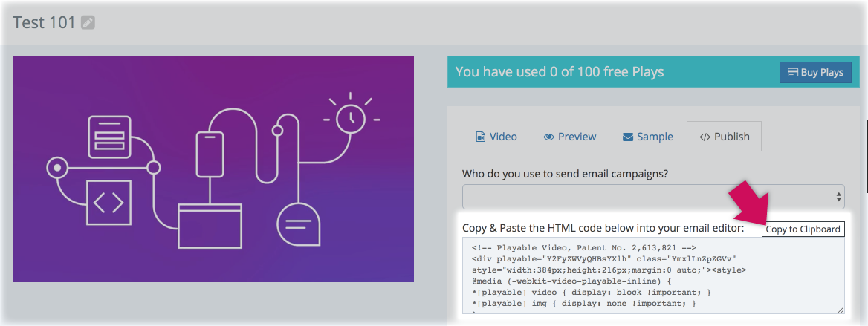Click the resize handle of the code box

[841, 310]
